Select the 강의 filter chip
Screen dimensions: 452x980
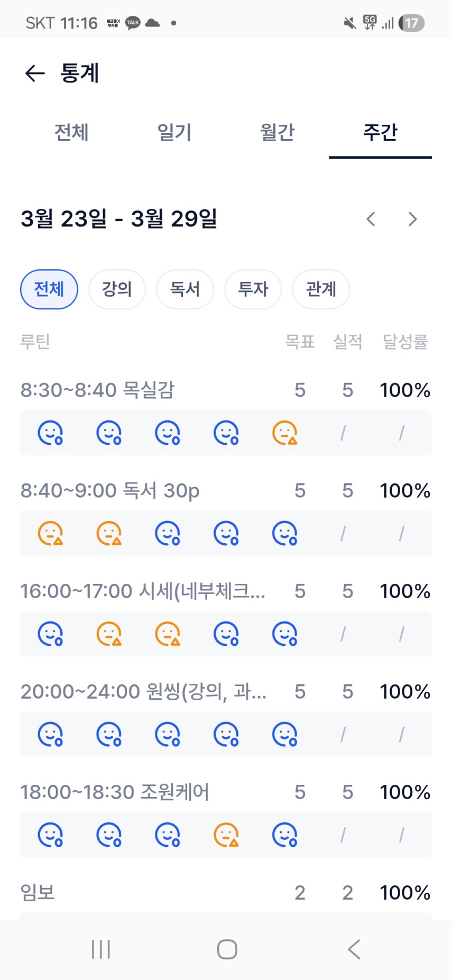click(117, 289)
